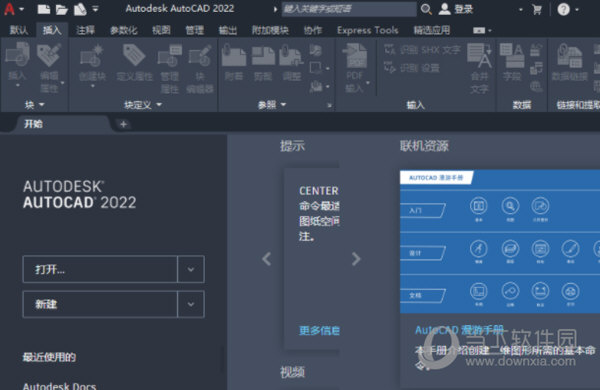Switch to the 输出 ribbon tab
The height and width of the screenshot is (390, 600).
pyautogui.click(x=228, y=30)
